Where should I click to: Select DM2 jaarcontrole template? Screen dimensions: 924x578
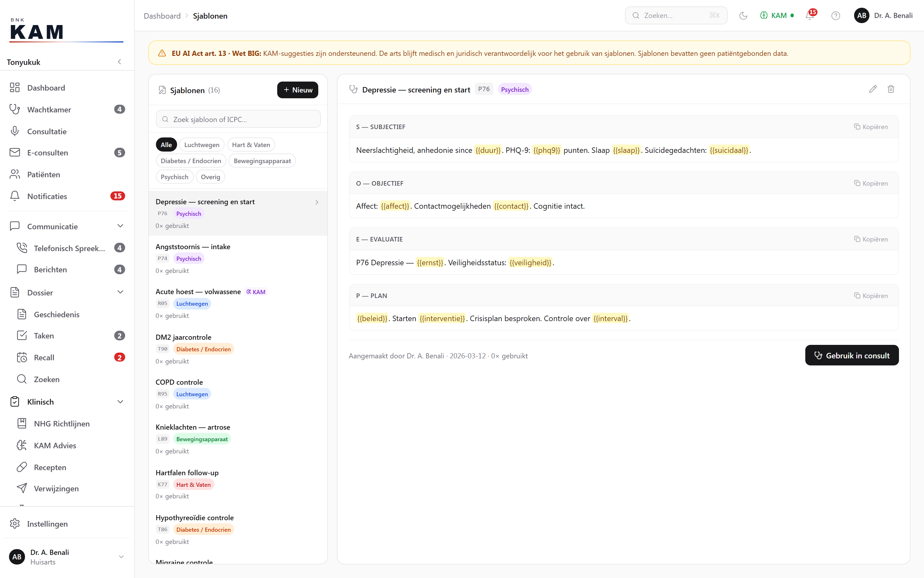click(238, 349)
